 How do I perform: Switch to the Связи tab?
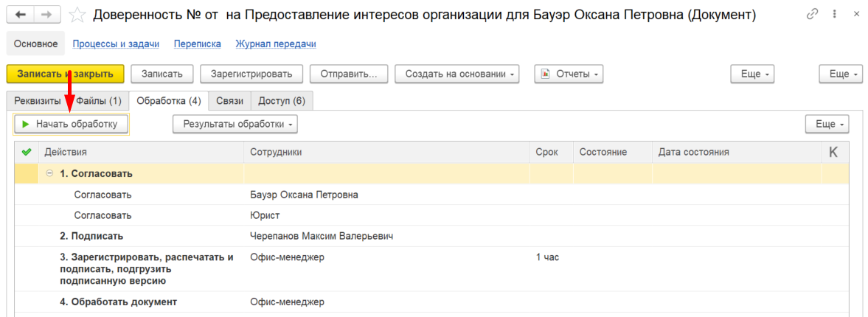(230, 101)
